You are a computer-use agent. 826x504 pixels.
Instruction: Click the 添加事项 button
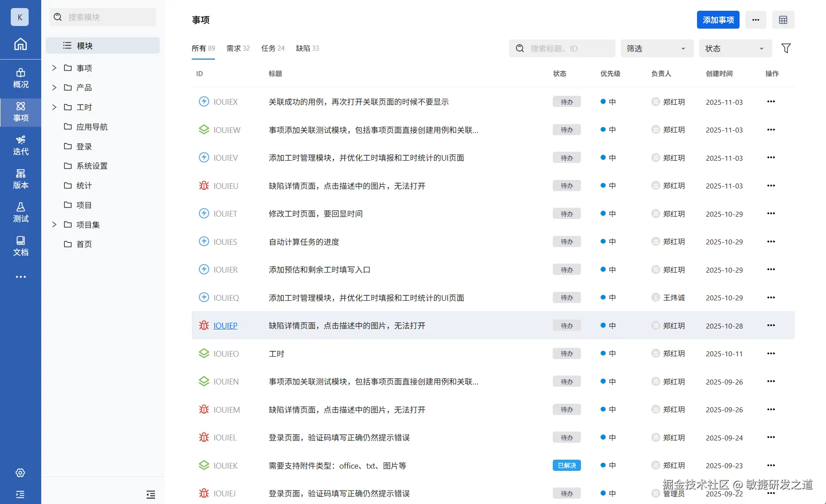coord(718,20)
